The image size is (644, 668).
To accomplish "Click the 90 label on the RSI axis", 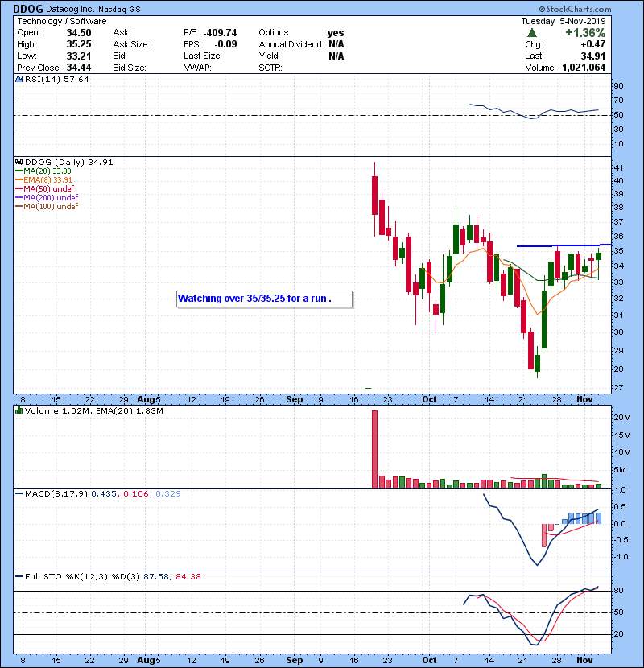I will tap(618, 85).
